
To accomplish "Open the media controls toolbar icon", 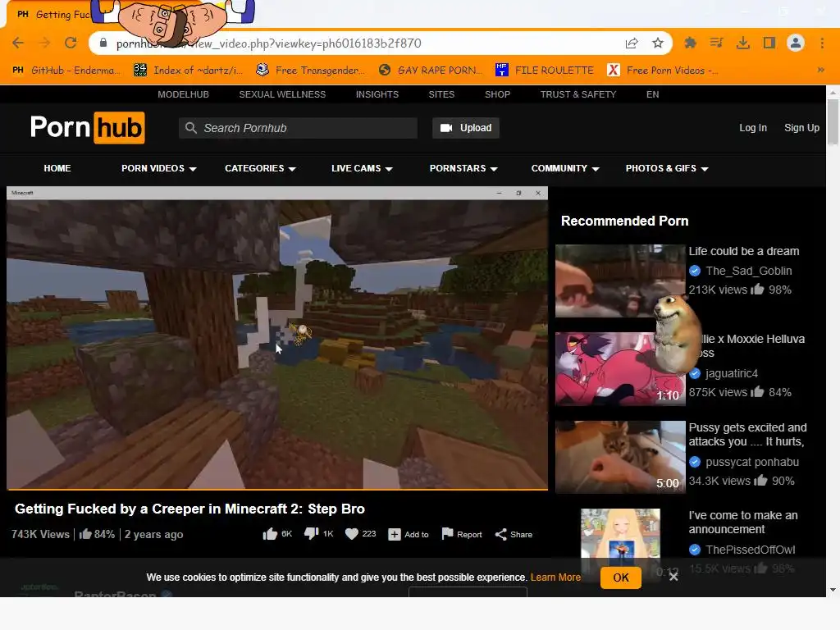I will 716,43.
